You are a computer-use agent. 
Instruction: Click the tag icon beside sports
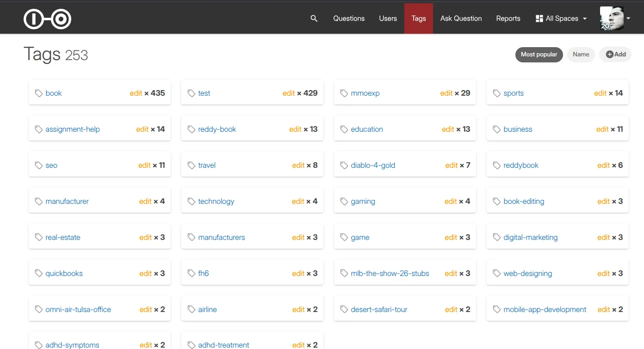click(x=497, y=93)
